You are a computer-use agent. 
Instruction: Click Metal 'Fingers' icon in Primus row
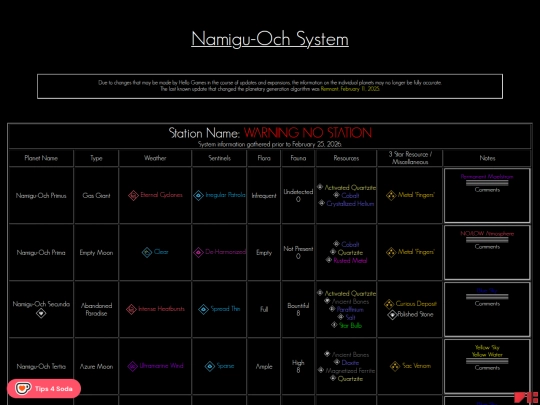[x=391, y=196]
